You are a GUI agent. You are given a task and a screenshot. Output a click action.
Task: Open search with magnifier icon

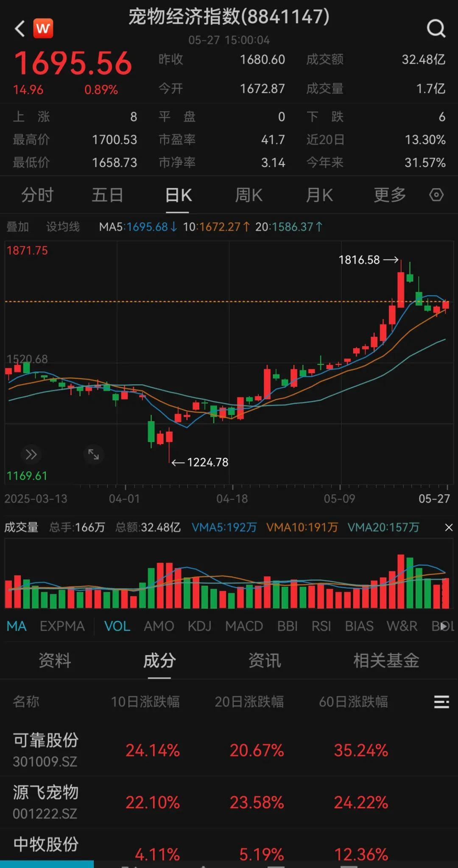[436, 29]
